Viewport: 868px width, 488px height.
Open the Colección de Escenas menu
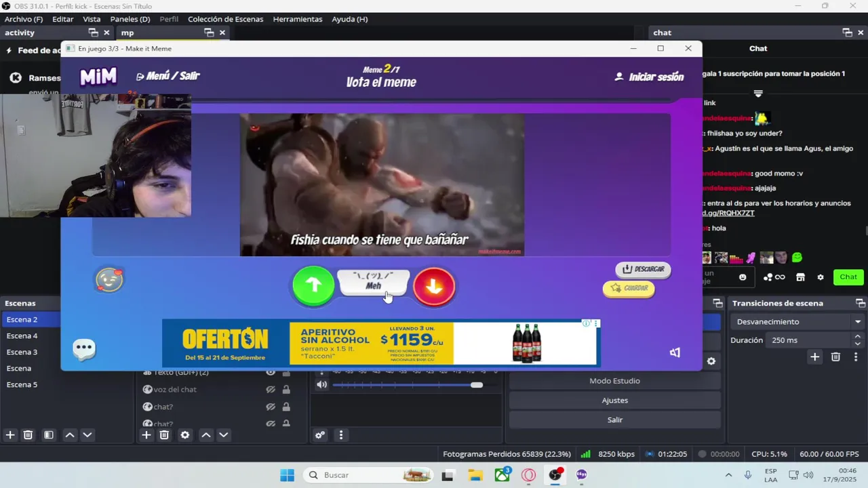(x=225, y=19)
